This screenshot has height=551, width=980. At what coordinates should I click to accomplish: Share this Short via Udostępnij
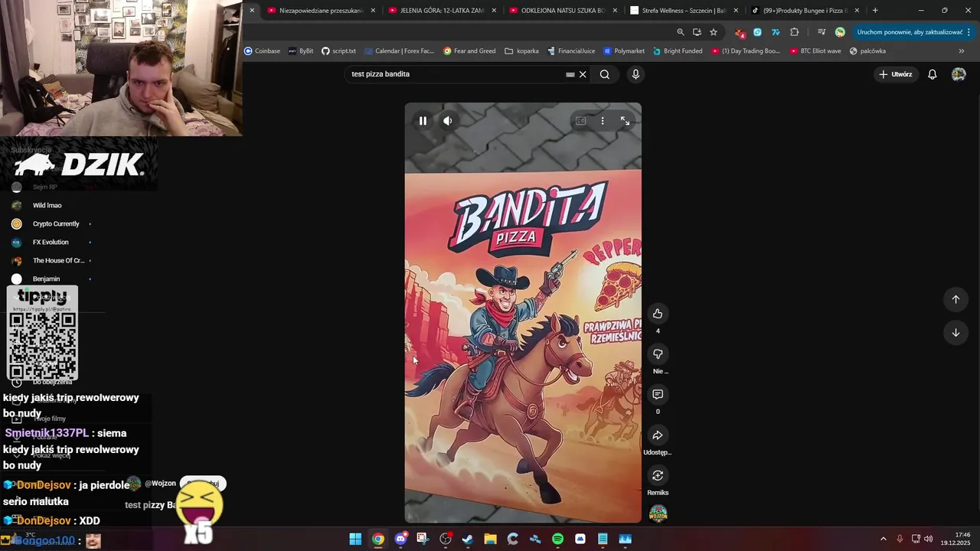(658, 435)
